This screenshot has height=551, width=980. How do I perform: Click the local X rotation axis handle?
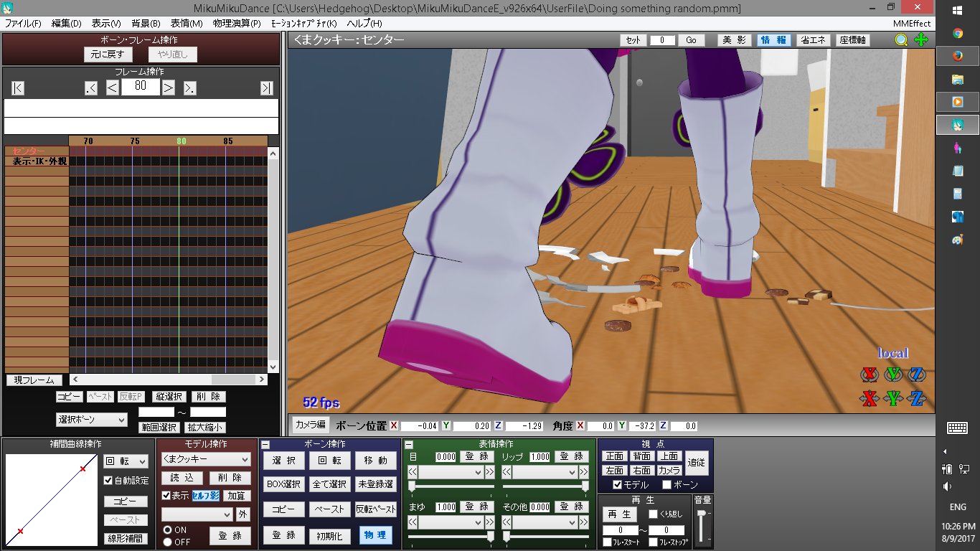870,374
